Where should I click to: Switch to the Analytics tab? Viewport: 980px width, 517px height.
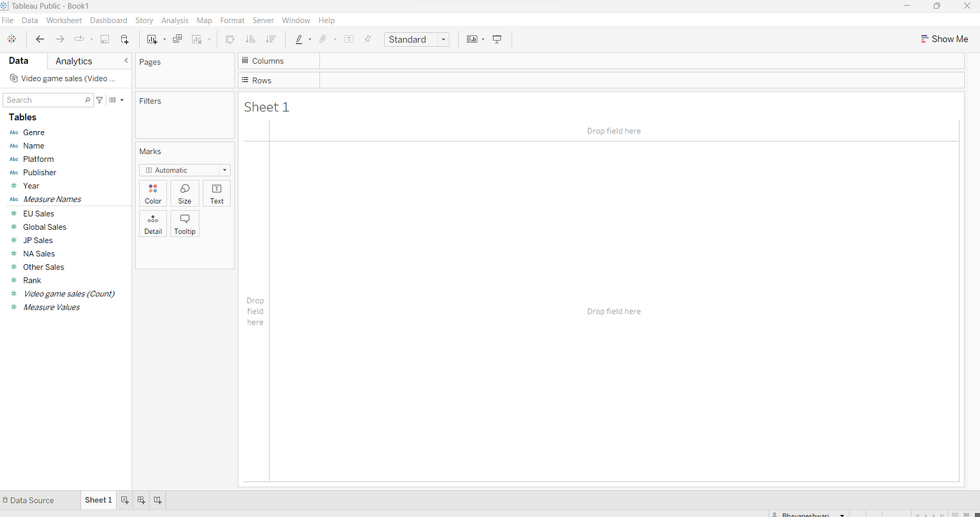73,61
